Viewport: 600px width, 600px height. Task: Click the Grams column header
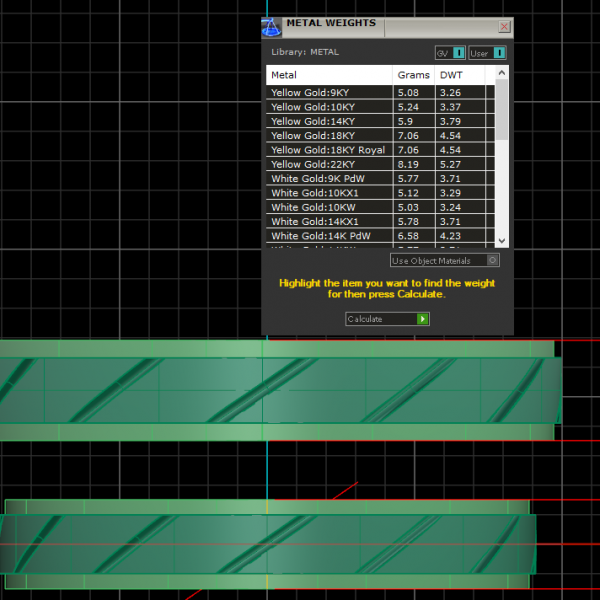pyautogui.click(x=413, y=75)
